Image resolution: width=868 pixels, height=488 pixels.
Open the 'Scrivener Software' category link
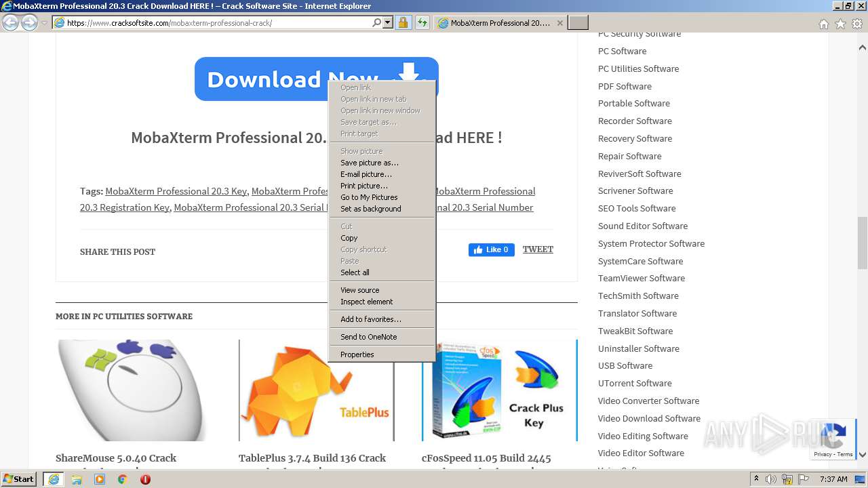(x=635, y=190)
